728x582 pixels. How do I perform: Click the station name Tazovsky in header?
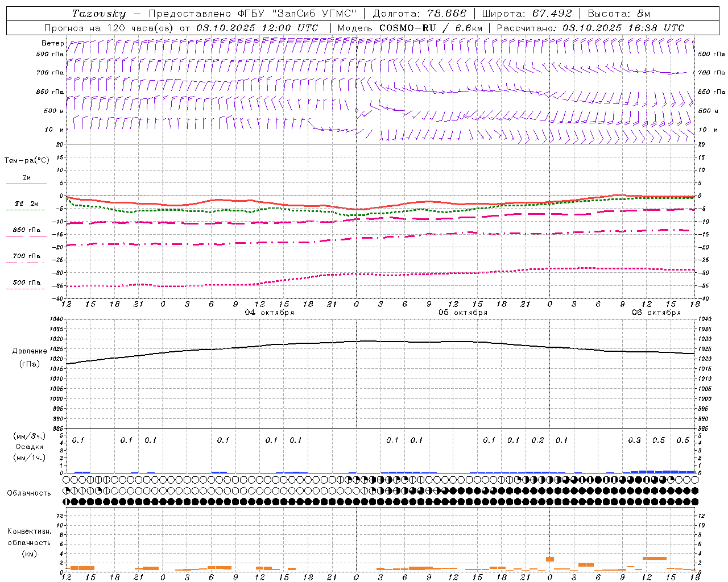98,14
